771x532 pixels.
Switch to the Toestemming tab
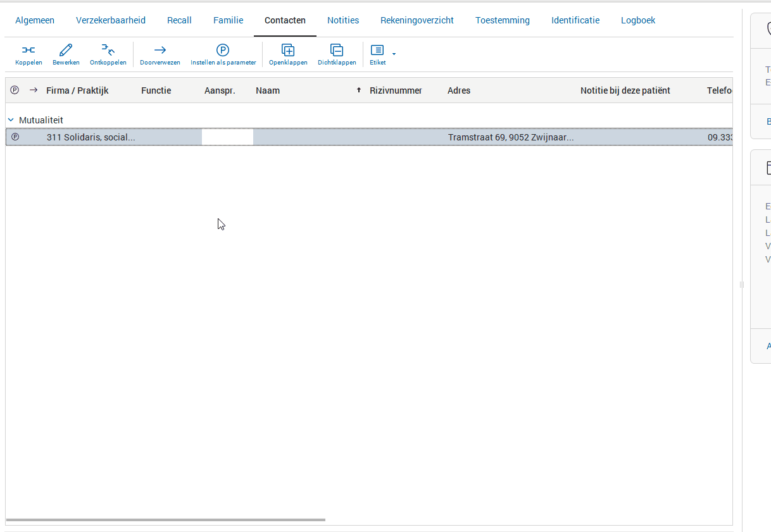[x=503, y=20]
